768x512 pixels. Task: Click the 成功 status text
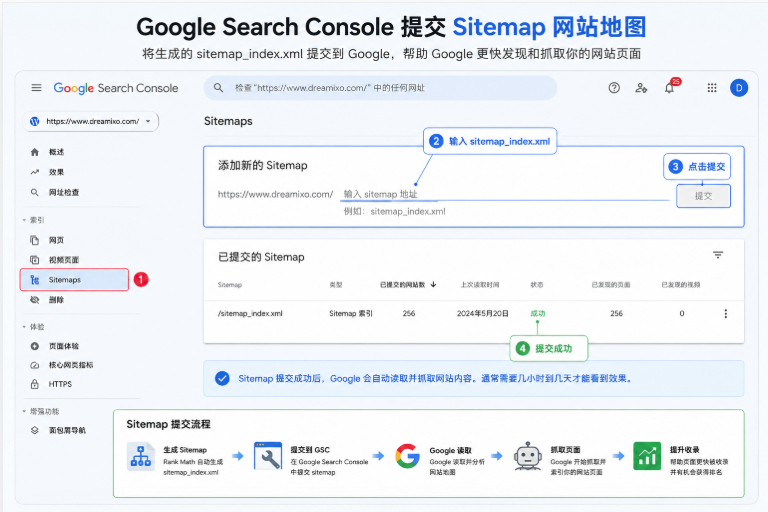click(538, 314)
